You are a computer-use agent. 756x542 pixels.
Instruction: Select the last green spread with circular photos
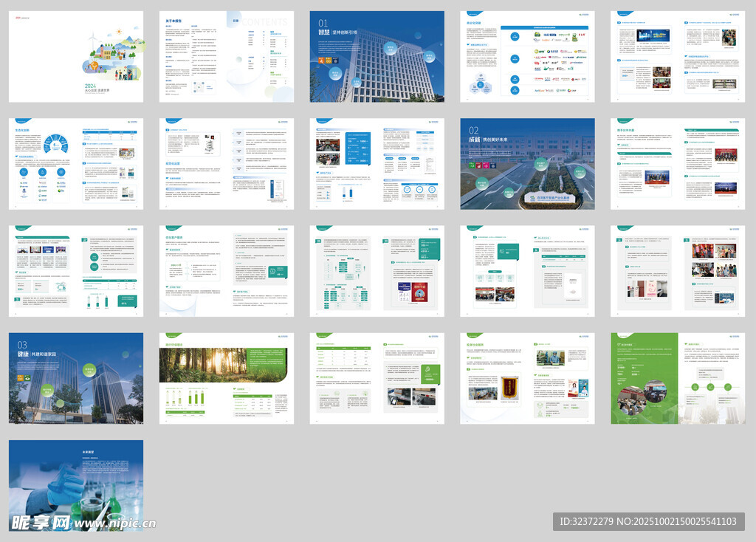click(x=678, y=378)
